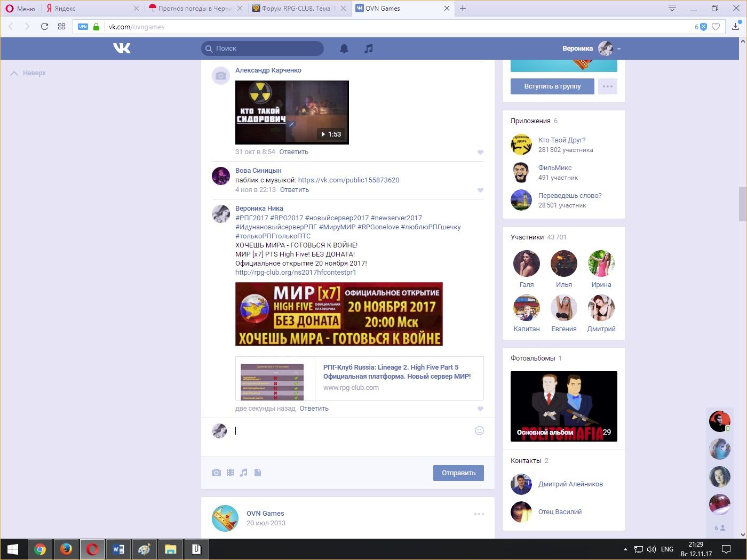Launch Google Chrome from the taskbar
747x560 pixels.
[x=40, y=549]
